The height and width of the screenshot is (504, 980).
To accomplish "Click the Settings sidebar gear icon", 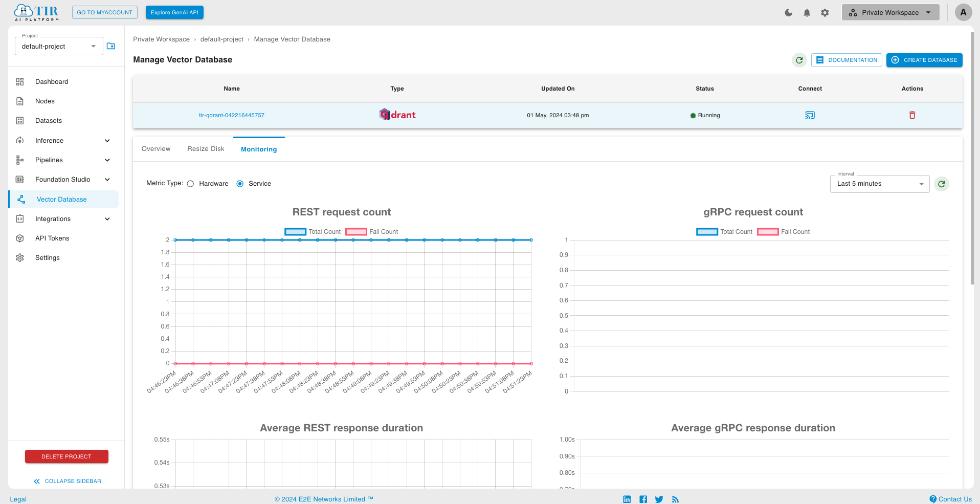I will pyautogui.click(x=20, y=258).
